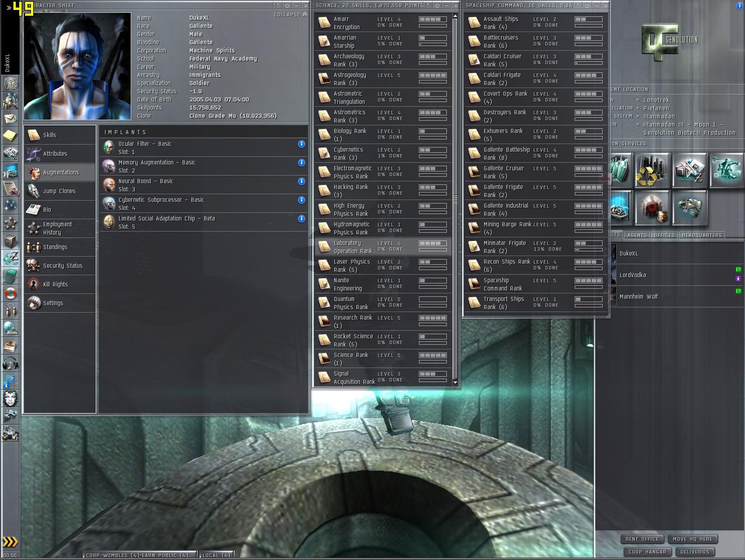Toggle pin on the Character Sheet window
The height and width of the screenshot is (560, 745).
click(x=287, y=5)
